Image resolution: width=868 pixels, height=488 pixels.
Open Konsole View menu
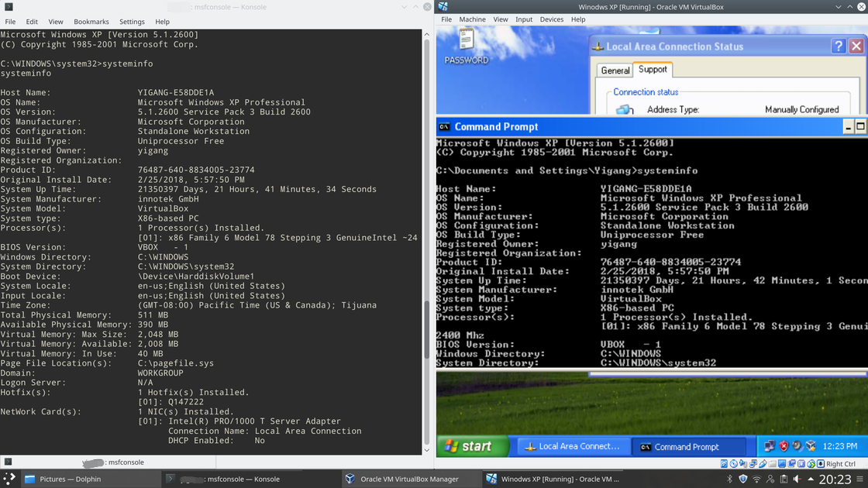tap(55, 22)
